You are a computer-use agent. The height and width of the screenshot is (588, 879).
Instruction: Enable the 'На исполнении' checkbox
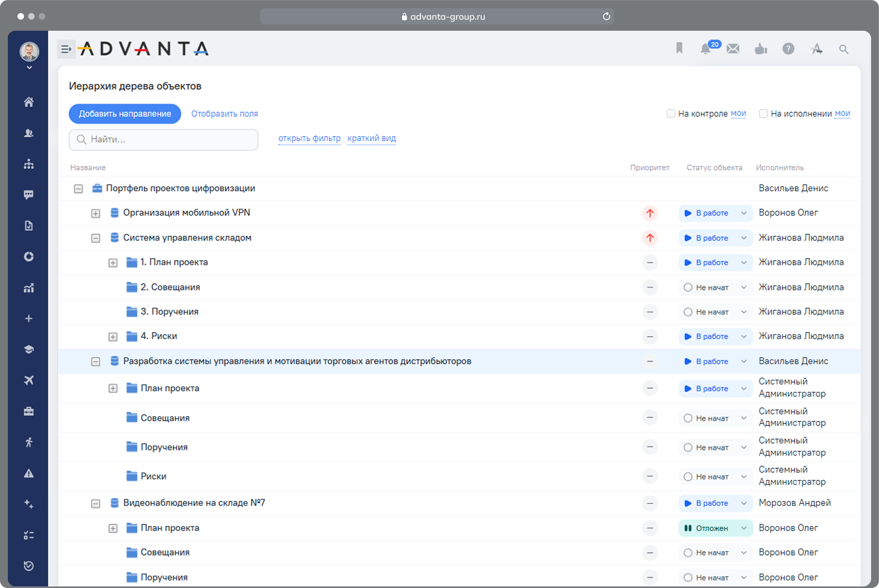[764, 114]
